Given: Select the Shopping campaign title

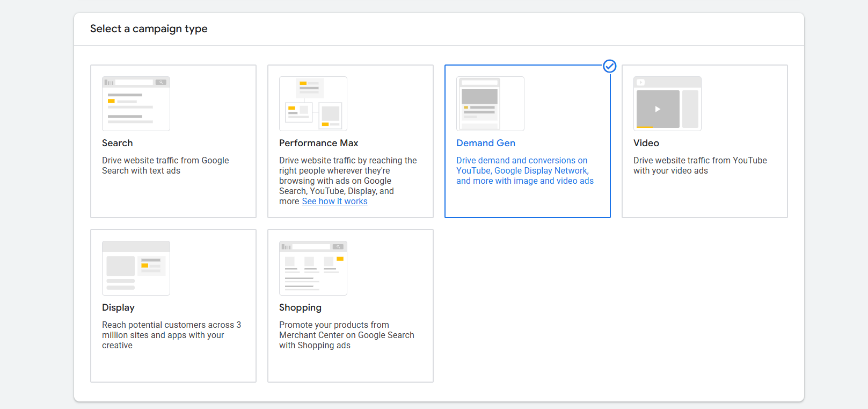Looking at the screenshot, I should point(300,307).
